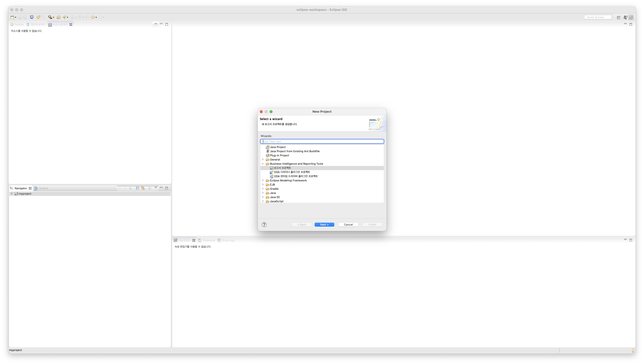
Task: Click the Open Perspective icon
Action: point(619,17)
